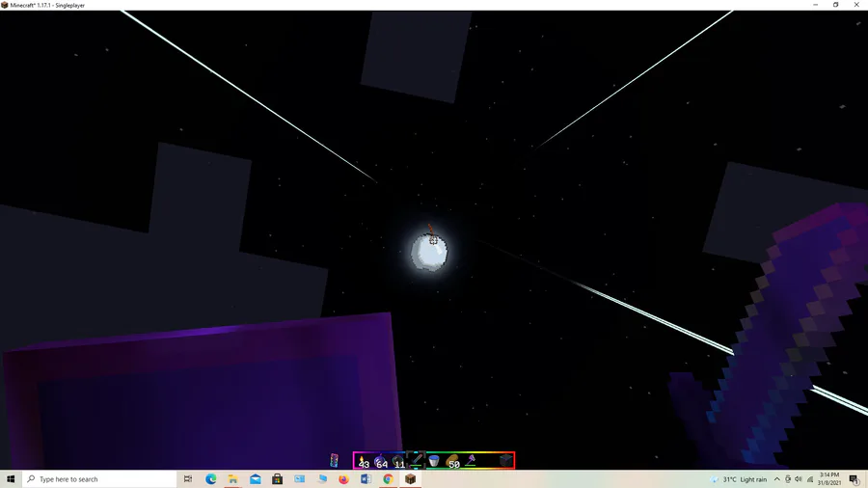Open the volume control in system tray
The image size is (868, 488).
point(799,479)
